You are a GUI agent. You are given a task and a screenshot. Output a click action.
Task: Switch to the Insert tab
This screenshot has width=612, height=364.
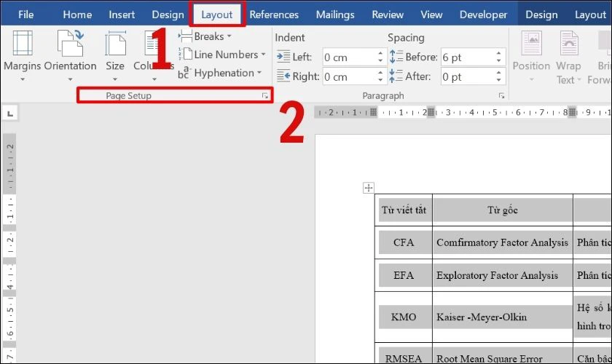point(122,15)
